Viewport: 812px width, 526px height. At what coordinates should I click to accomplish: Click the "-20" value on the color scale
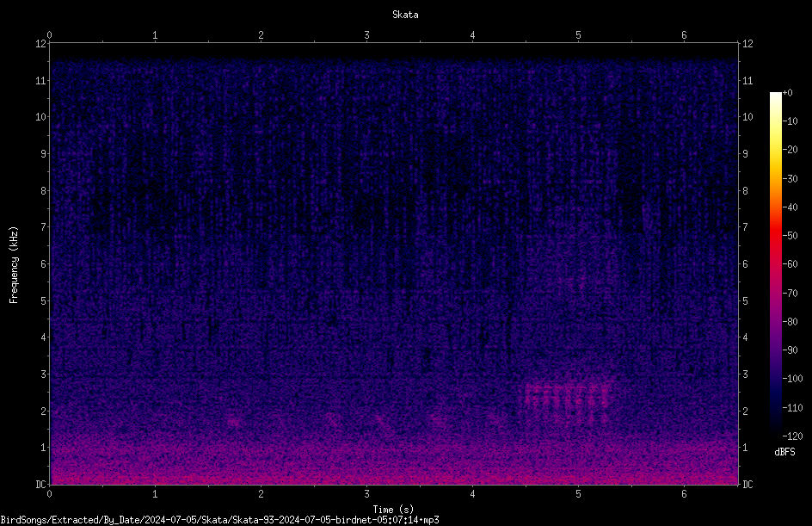click(790, 150)
